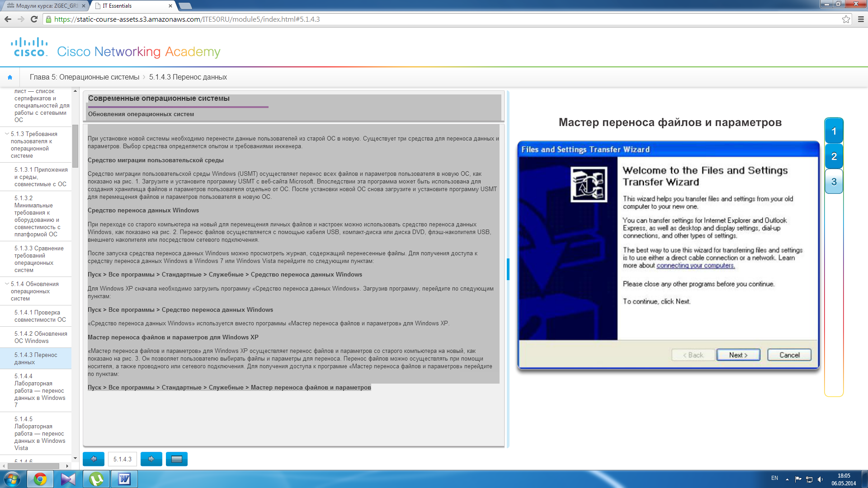Open Chrome from the taskbar
The image size is (868, 488).
click(40, 479)
